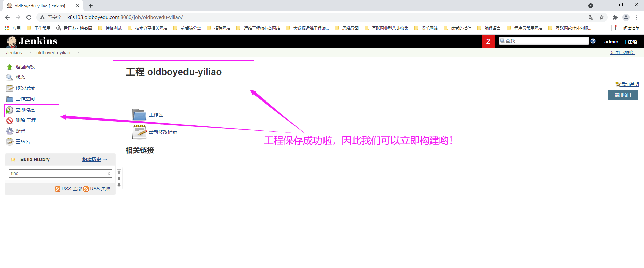The height and width of the screenshot is (268, 644).
Task: Click the RSS 全部 feed icon
Action: [x=58, y=189]
